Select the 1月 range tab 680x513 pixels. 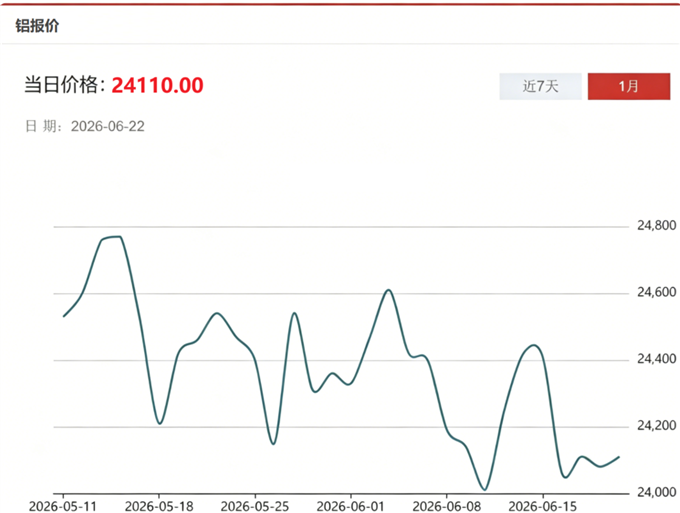point(629,86)
